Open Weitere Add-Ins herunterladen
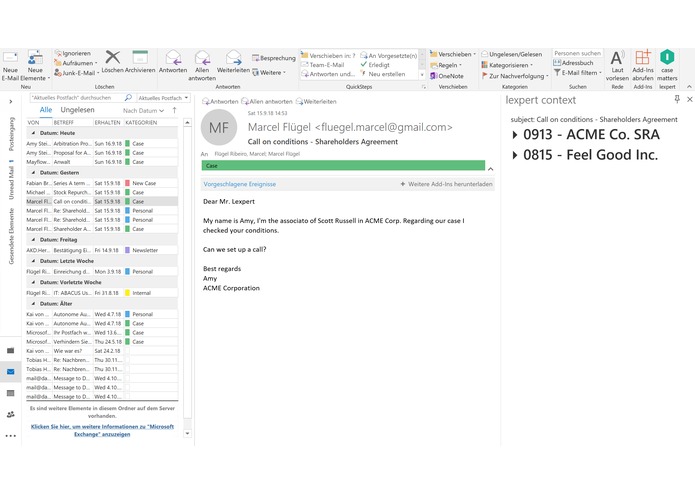The image size is (695, 494). pos(446,184)
